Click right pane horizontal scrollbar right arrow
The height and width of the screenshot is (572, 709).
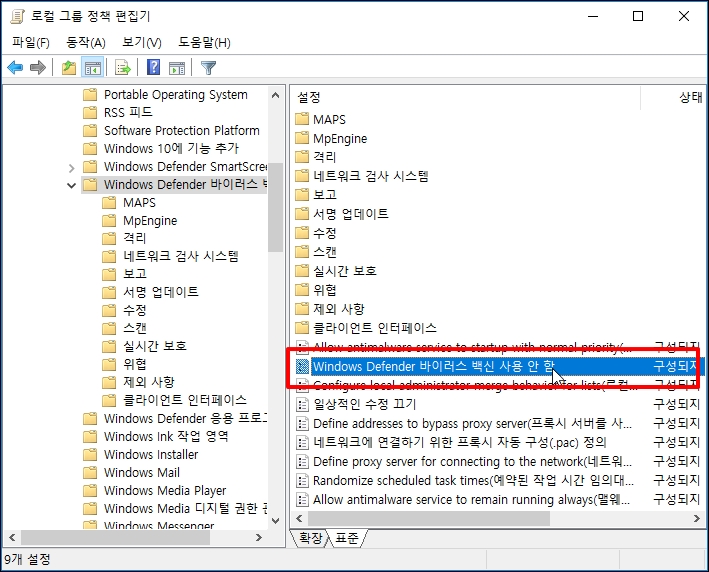click(x=697, y=518)
